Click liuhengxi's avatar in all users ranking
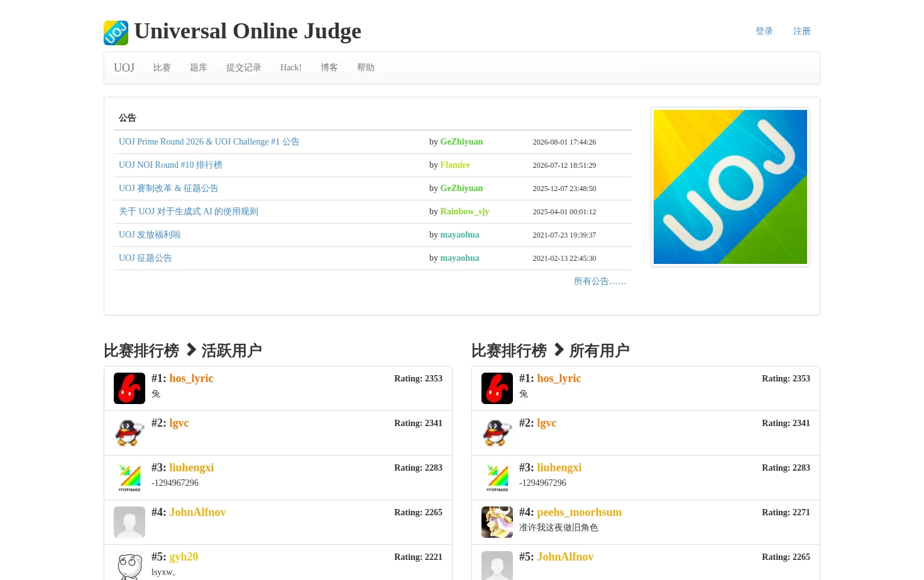This screenshot has width=924, height=580. pos(497,478)
